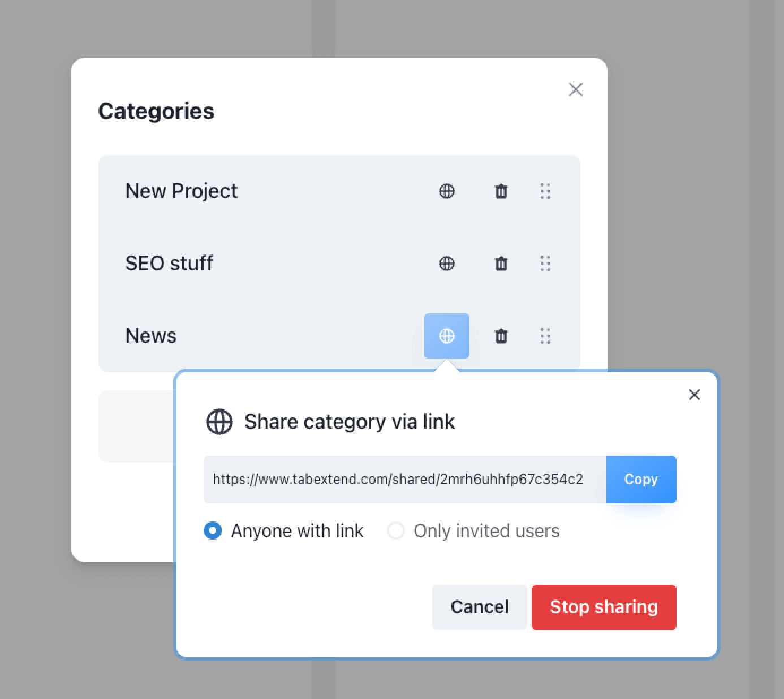
Task: Close the Categories dialog
Action: (x=576, y=89)
